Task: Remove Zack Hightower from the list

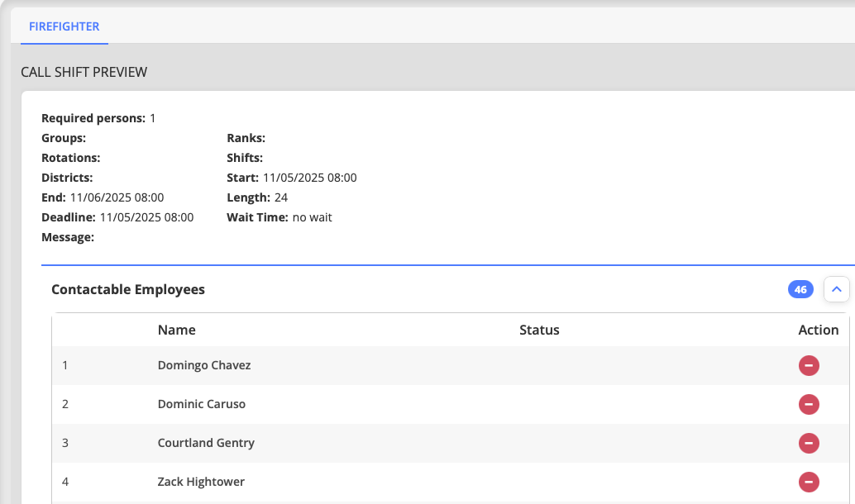Action: coord(808,482)
